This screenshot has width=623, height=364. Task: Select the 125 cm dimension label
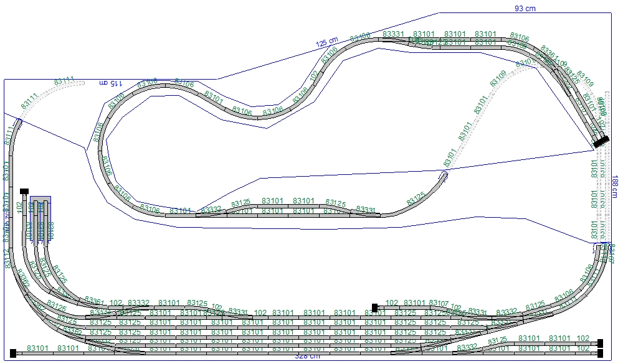point(326,42)
